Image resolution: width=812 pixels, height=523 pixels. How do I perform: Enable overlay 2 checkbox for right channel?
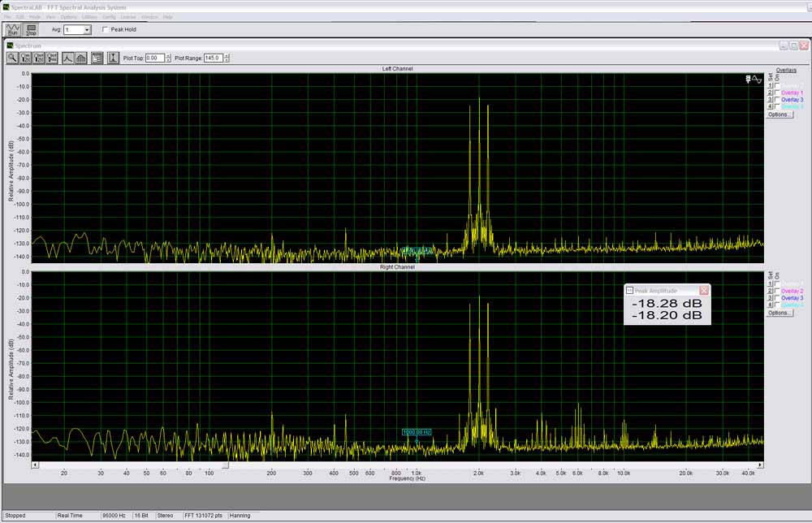[x=777, y=291]
